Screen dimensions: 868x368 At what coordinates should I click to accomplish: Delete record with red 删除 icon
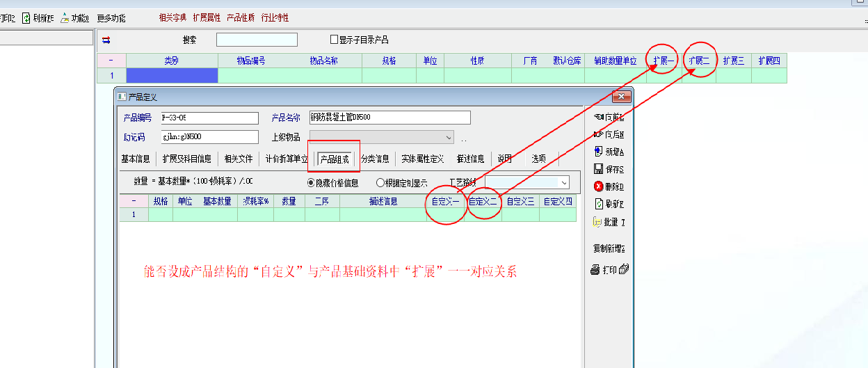(598, 186)
